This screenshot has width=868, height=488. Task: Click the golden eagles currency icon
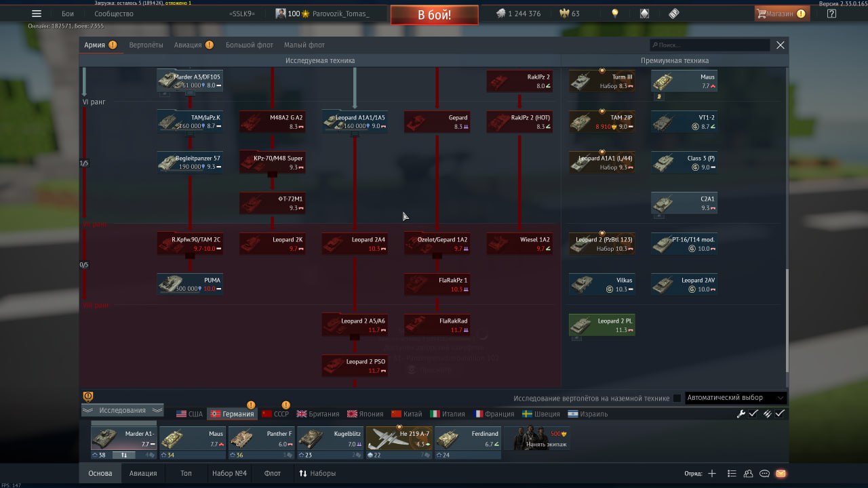564,14
